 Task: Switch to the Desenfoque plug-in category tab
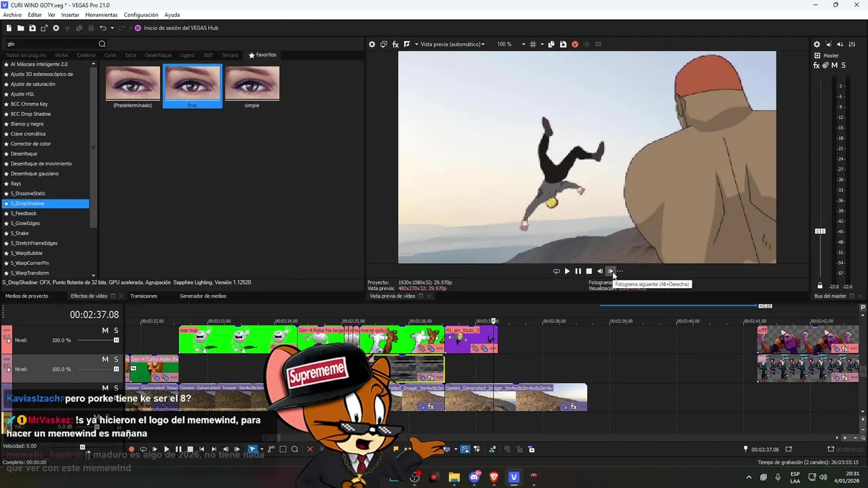[x=158, y=55]
